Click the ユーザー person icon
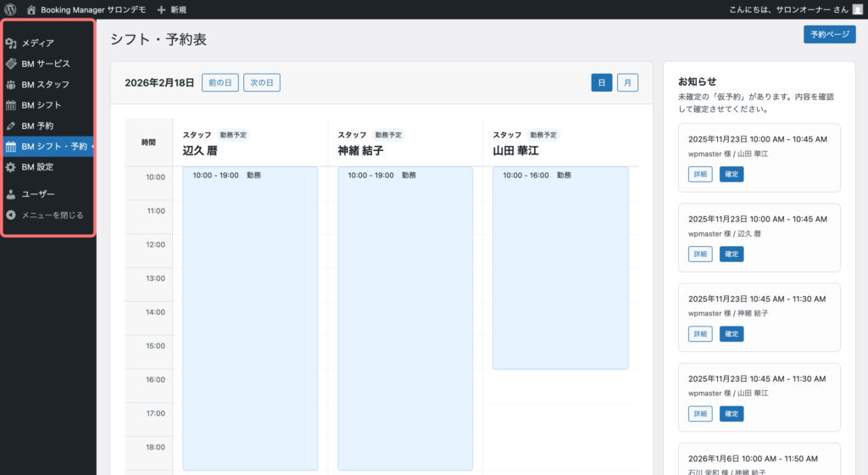 pyautogui.click(x=11, y=194)
